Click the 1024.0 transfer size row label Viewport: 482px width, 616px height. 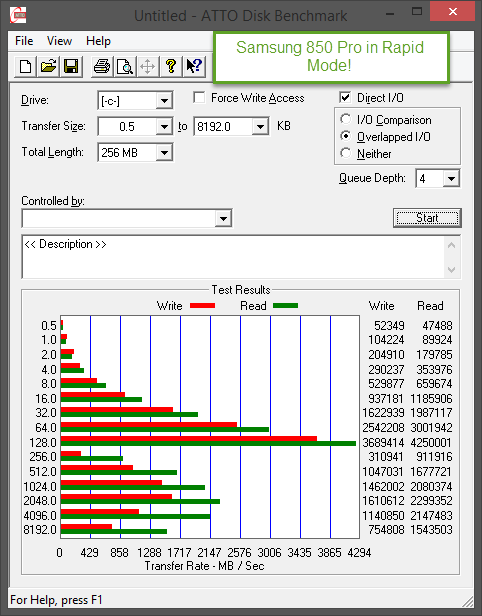(40, 486)
